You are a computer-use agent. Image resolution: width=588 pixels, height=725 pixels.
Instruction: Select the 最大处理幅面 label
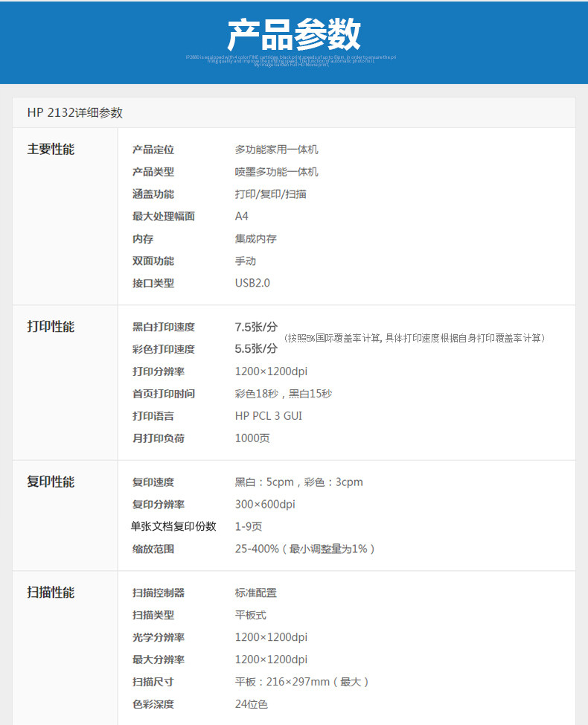coord(164,216)
